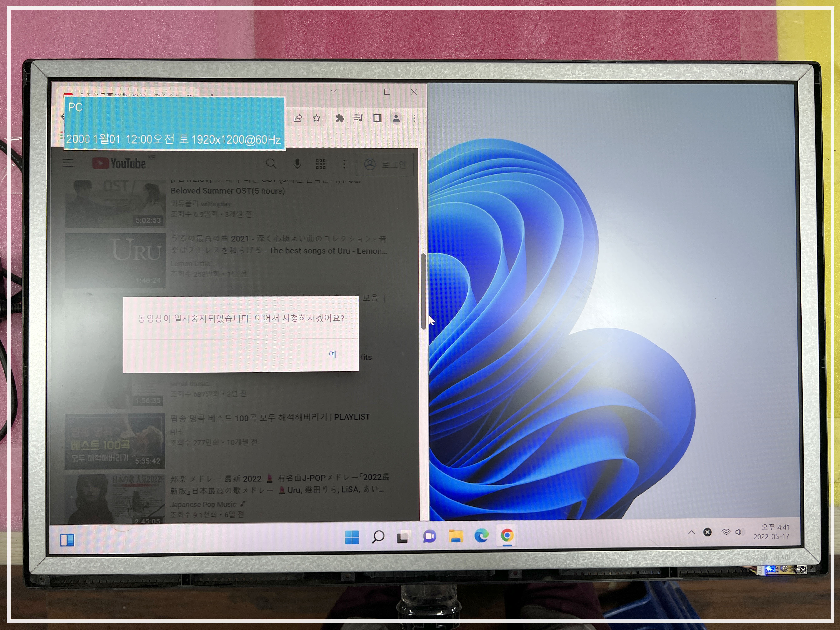The height and width of the screenshot is (630, 840).
Task: Click the 예 button in the dialog
Action: 332,354
